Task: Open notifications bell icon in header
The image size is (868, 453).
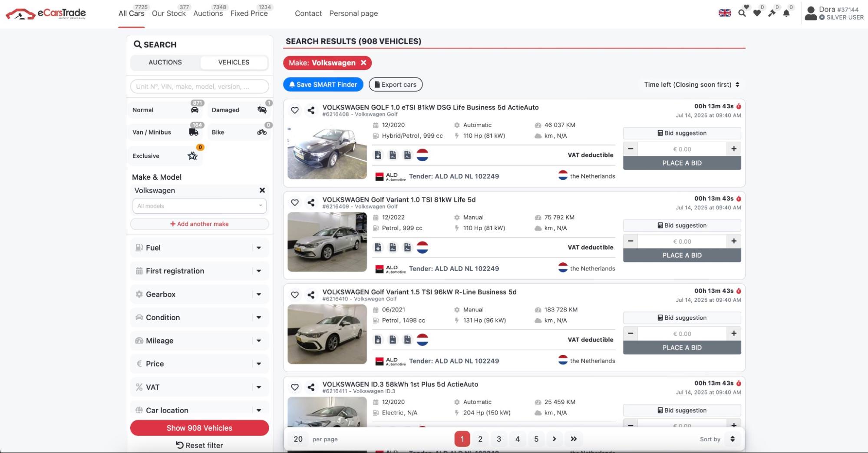Action: click(786, 13)
